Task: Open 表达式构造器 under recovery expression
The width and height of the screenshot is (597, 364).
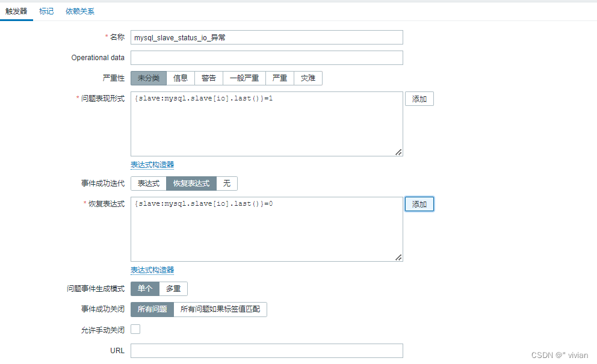Action: point(152,270)
